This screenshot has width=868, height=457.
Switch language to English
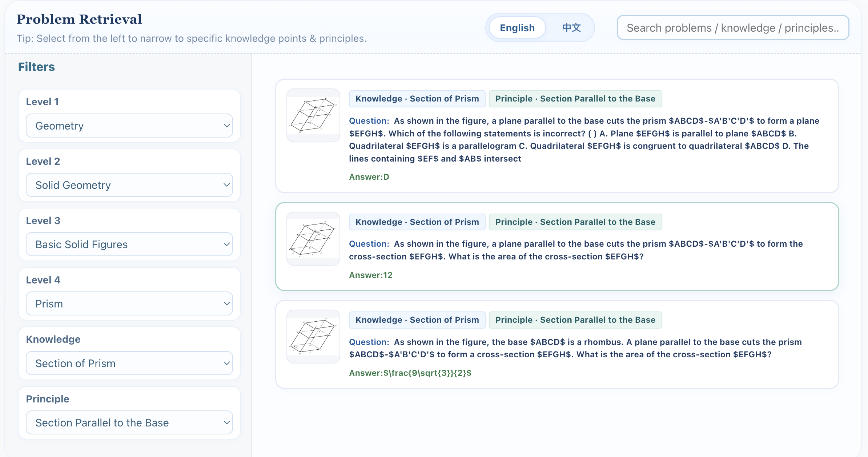(x=517, y=28)
